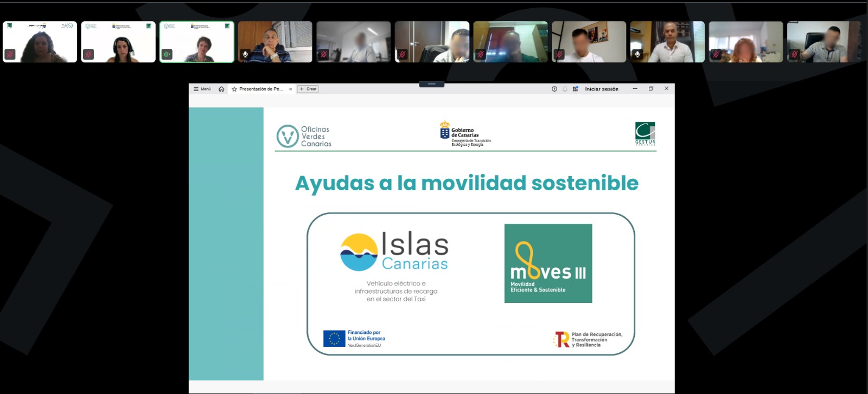Toggle muted mic on headset woman's tile
The height and width of the screenshot is (394, 868).
coord(88,54)
